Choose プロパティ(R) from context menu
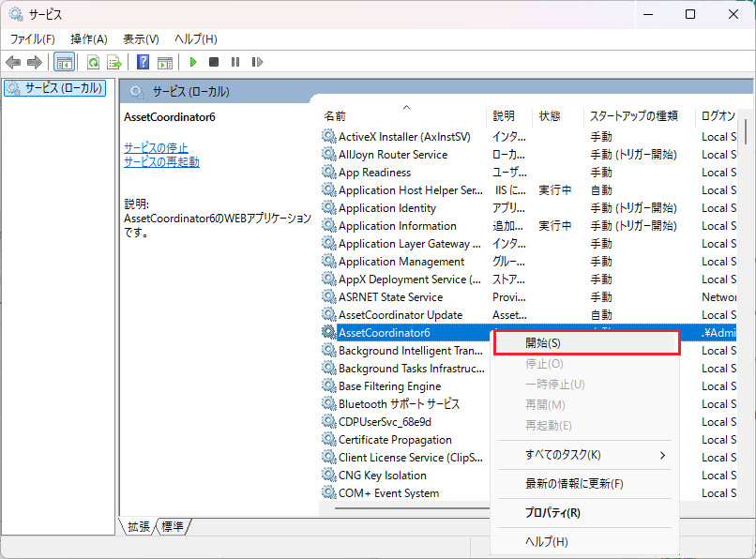The height and width of the screenshot is (559, 756). pos(552,513)
